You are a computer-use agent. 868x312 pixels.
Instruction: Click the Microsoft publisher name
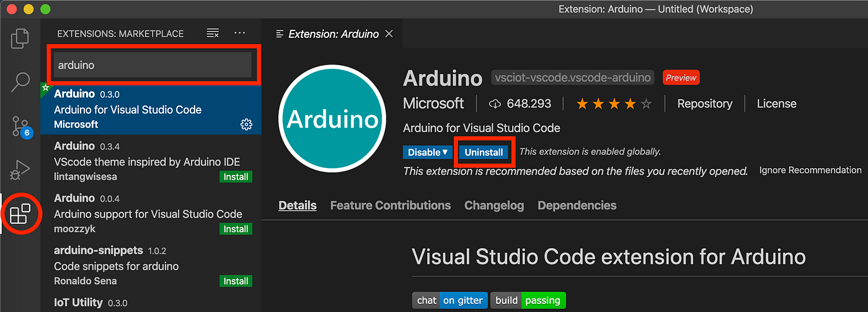tap(433, 104)
